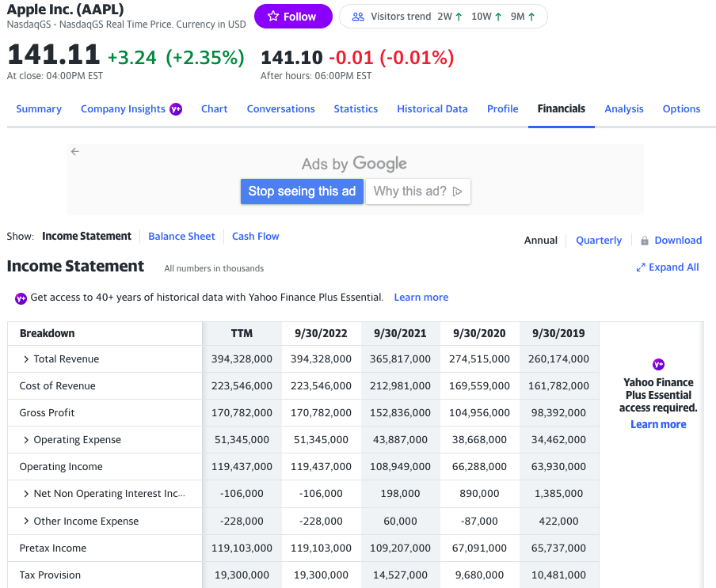716x588 pixels.
Task: Click the 9/30/2022 column header
Action: pyautogui.click(x=321, y=333)
